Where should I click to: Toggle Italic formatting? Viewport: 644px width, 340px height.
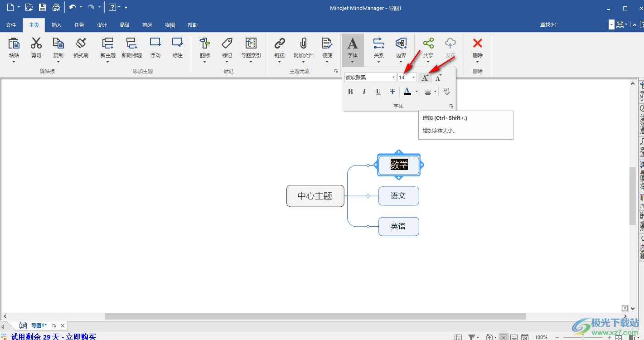[364, 92]
